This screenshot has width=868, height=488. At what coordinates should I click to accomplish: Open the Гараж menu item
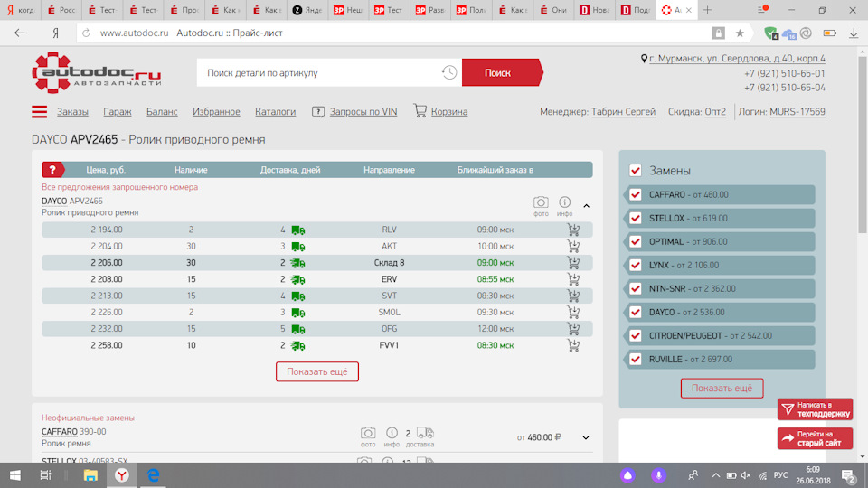(118, 112)
